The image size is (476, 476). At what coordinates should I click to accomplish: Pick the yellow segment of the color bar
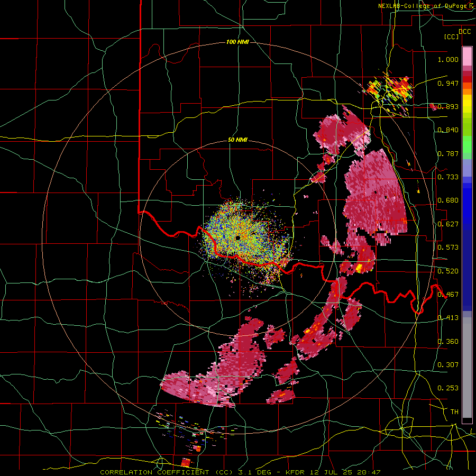coord(467,104)
